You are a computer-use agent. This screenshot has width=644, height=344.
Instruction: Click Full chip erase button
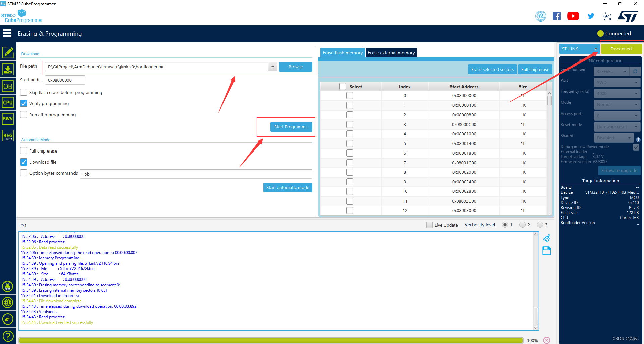535,69
